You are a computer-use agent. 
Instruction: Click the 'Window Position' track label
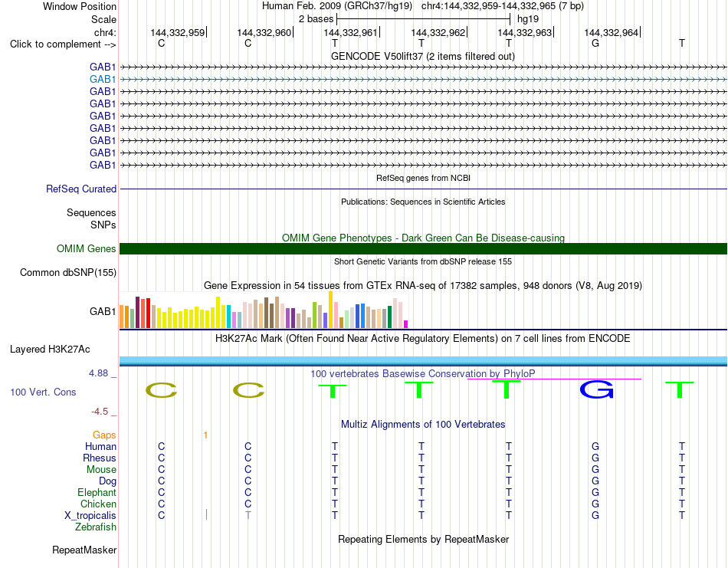point(80,6)
